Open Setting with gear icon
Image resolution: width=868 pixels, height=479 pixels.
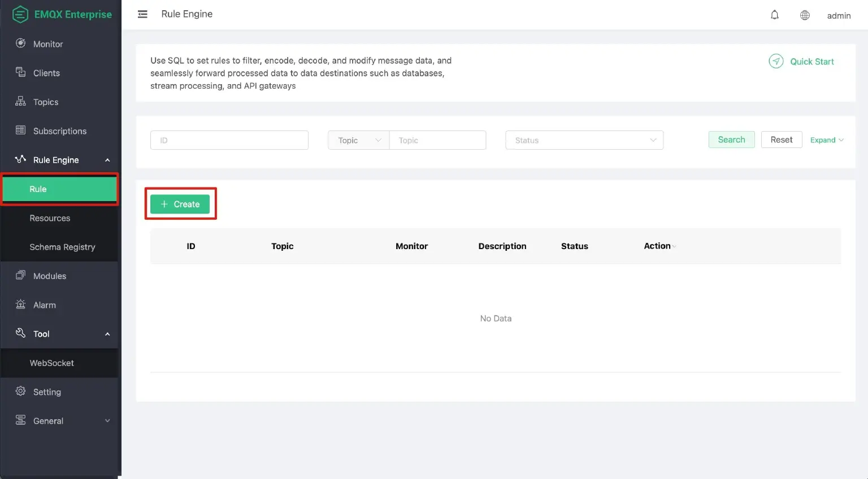pos(46,392)
